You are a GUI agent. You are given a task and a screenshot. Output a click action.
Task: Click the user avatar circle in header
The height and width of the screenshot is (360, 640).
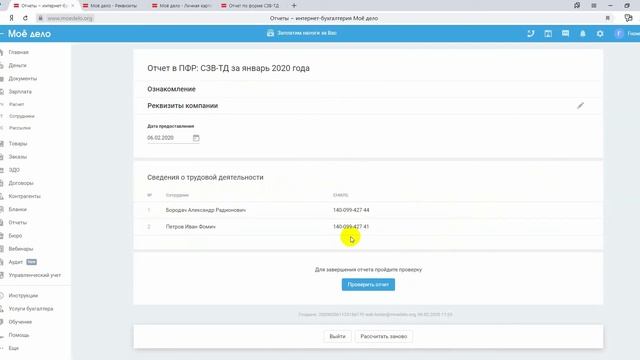coord(619,33)
